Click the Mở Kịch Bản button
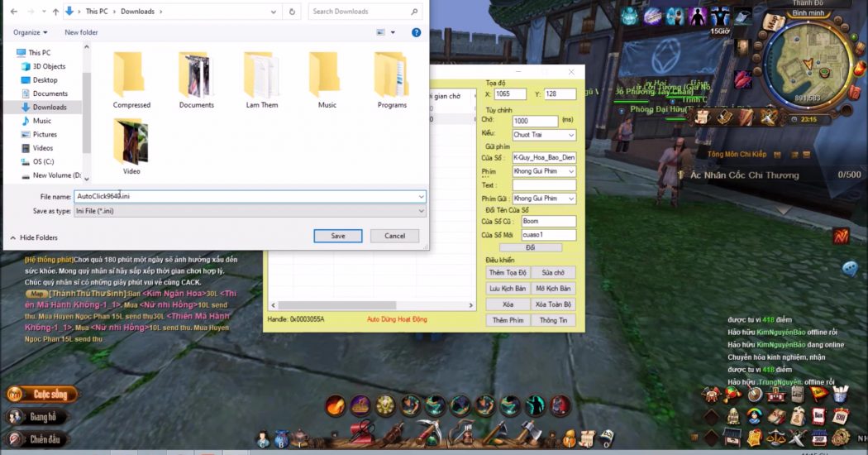 [x=553, y=289]
